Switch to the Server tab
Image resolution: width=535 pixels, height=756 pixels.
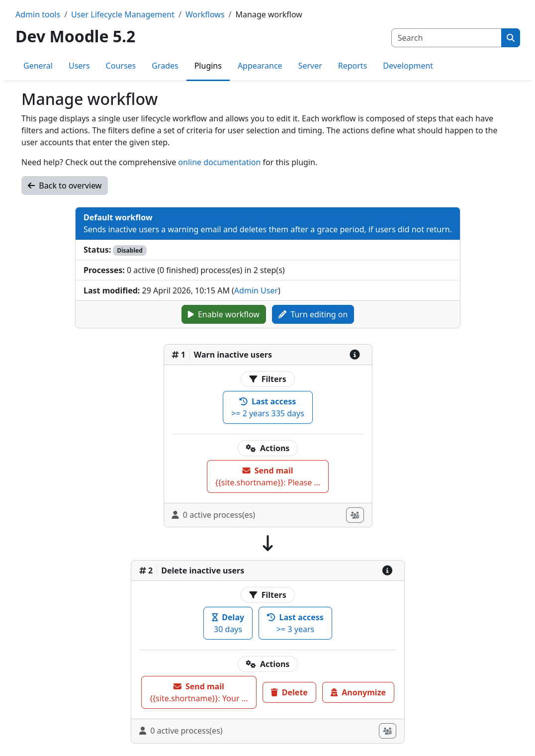coord(310,66)
